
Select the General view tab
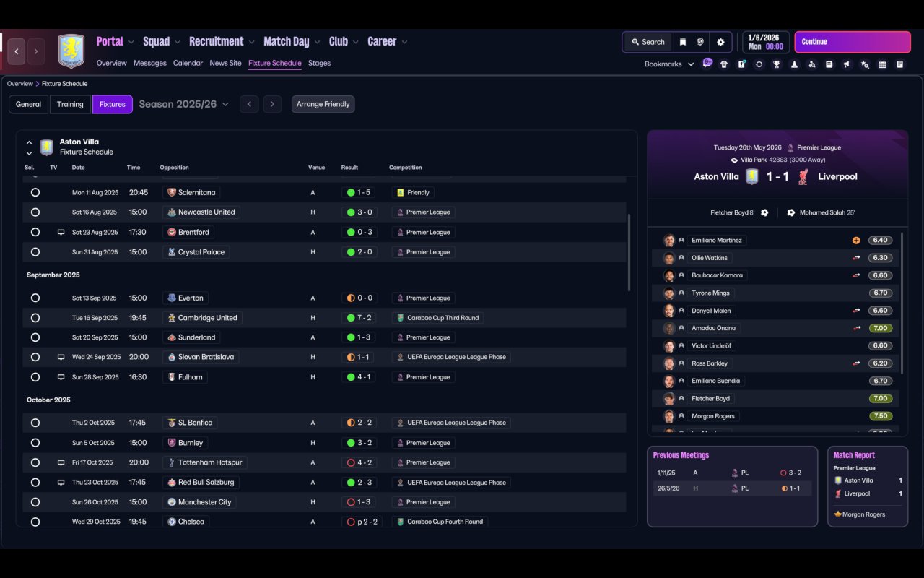29,104
